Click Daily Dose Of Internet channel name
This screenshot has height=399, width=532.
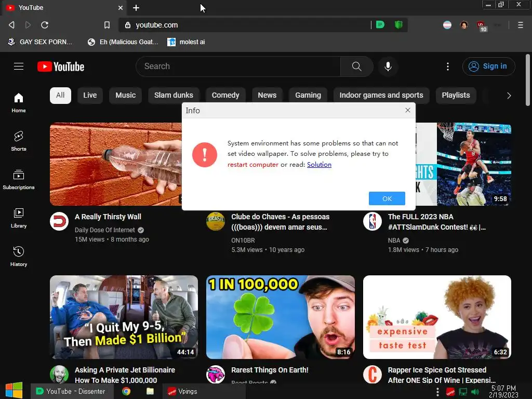click(105, 230)
